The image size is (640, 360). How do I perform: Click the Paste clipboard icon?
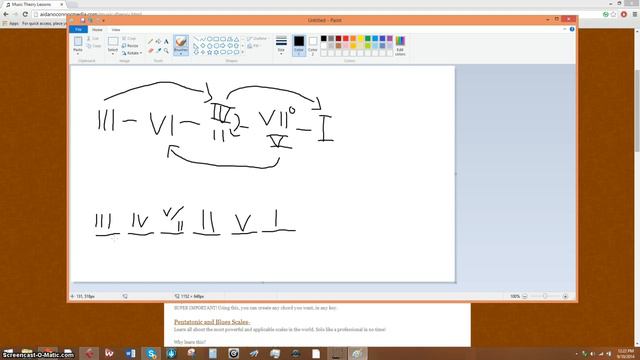(x=78, y=41)
